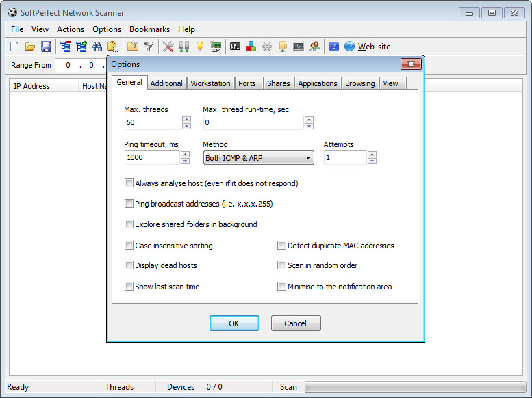
Task: Click the funnel filter options icon
Action: [149, 47]
